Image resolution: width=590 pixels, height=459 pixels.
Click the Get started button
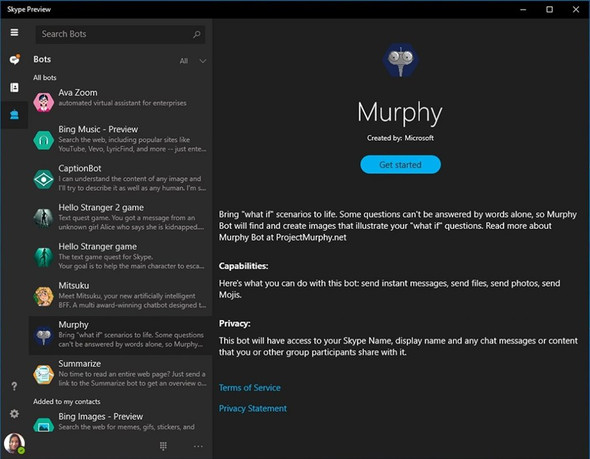click(x=400, y=164)
